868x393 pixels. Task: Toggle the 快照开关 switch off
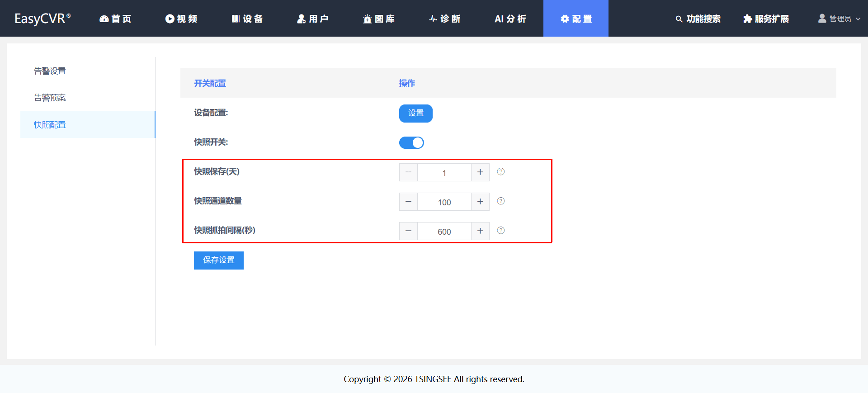[x=411, y=143]
